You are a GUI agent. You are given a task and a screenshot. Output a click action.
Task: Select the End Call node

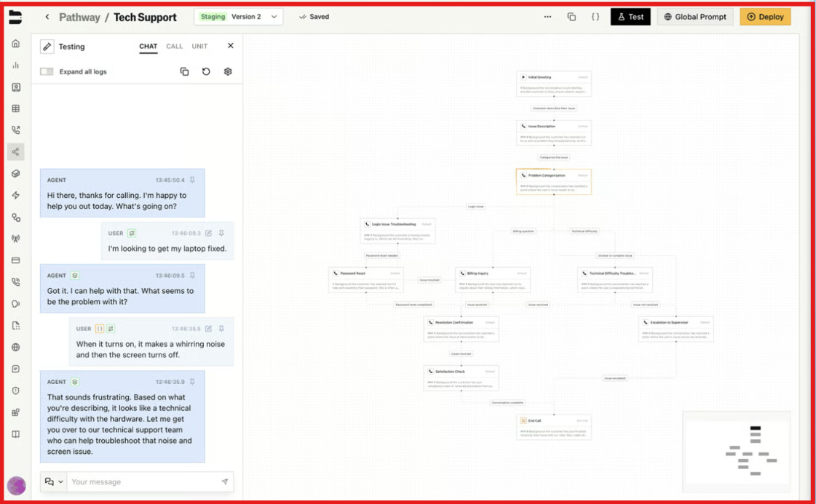(x=554, y=427)
